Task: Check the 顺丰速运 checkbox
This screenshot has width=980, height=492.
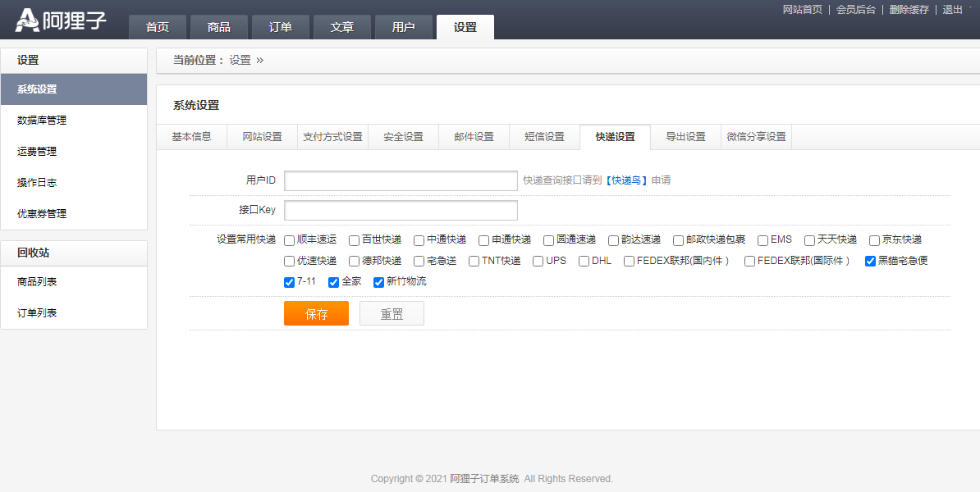Action: coord(290,240)
